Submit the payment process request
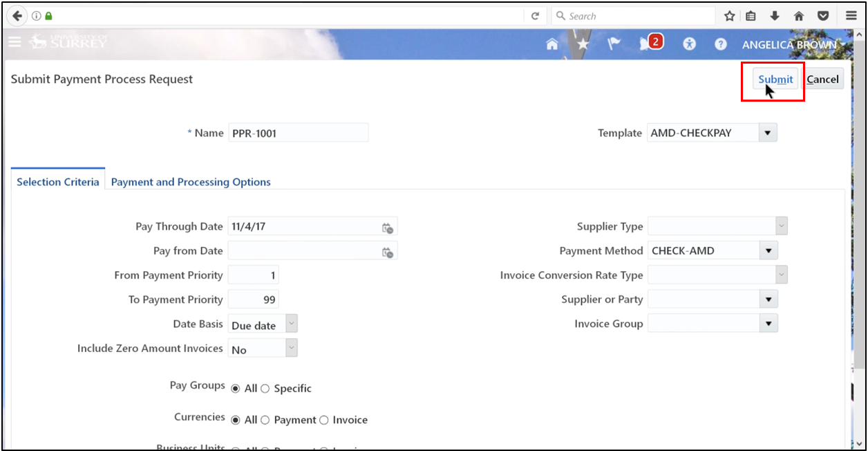The width and height of the screenshot is (868, 451). pyautogui.click(x=774, y=79)
